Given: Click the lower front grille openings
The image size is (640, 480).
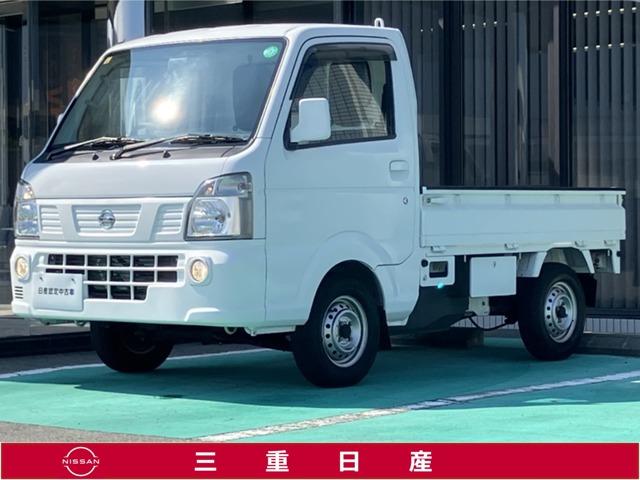Looking at the screenshot, I should pyautogui.click(x=112, y=275).
